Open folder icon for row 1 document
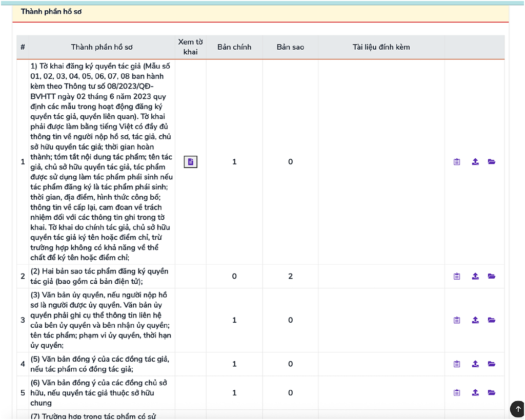Viewport: 525px width, 420px height. click(492, 162)
